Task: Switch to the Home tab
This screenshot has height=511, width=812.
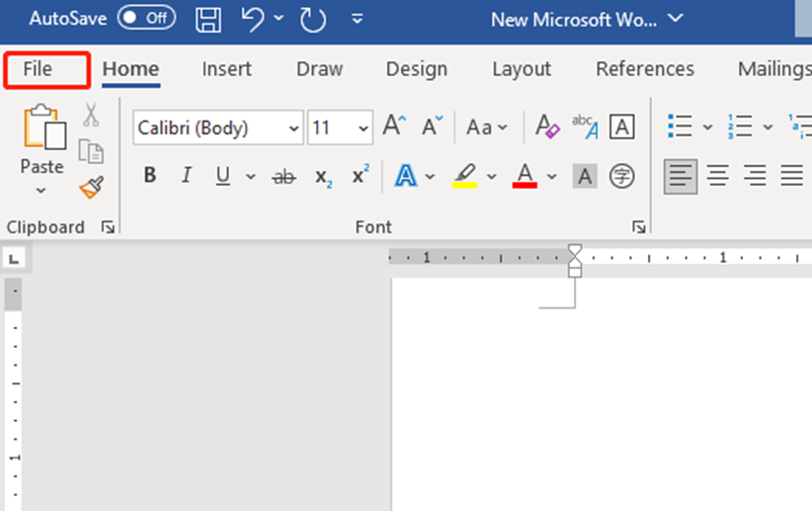Action: (x=130, y=69)
